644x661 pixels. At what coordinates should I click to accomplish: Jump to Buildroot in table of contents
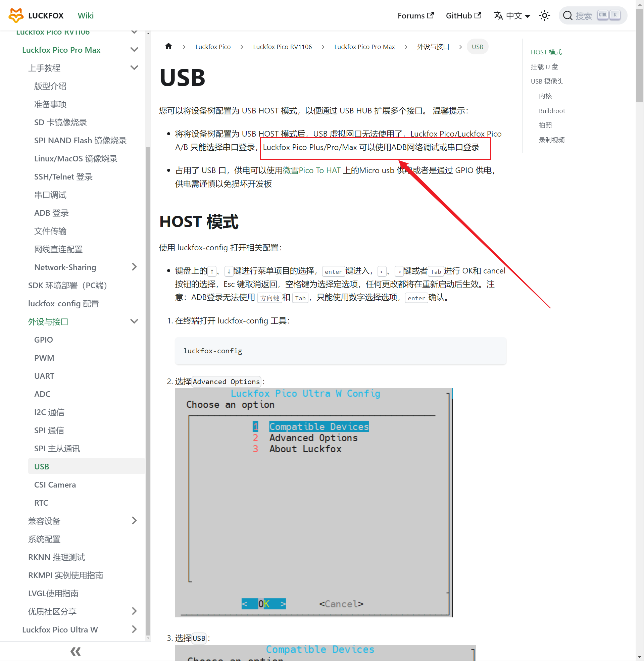[x=552, y=111]
